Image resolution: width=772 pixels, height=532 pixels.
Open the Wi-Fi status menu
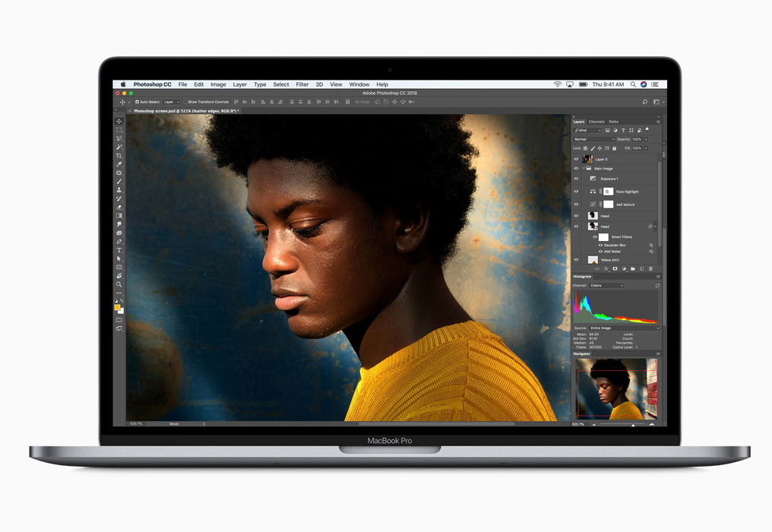click(x=557, y=84)
